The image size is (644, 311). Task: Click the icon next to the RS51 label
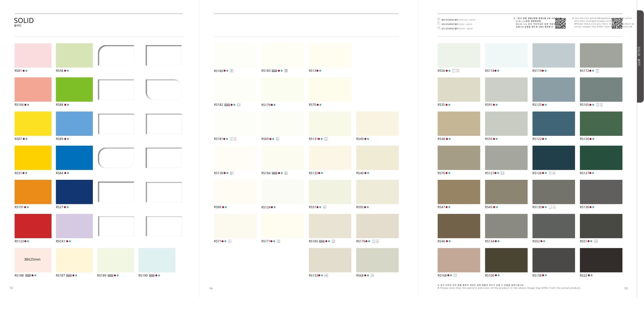(596, 241)
